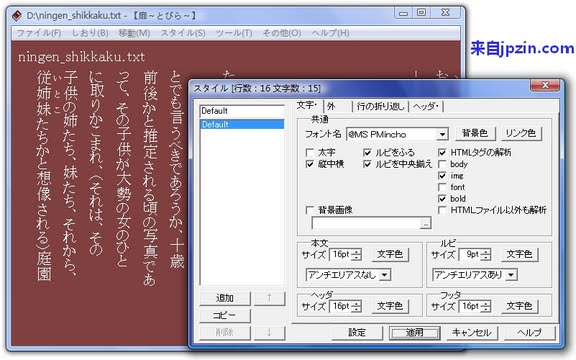
Task: Disable the img tag checkbox
Action: (x=442, y=176)
